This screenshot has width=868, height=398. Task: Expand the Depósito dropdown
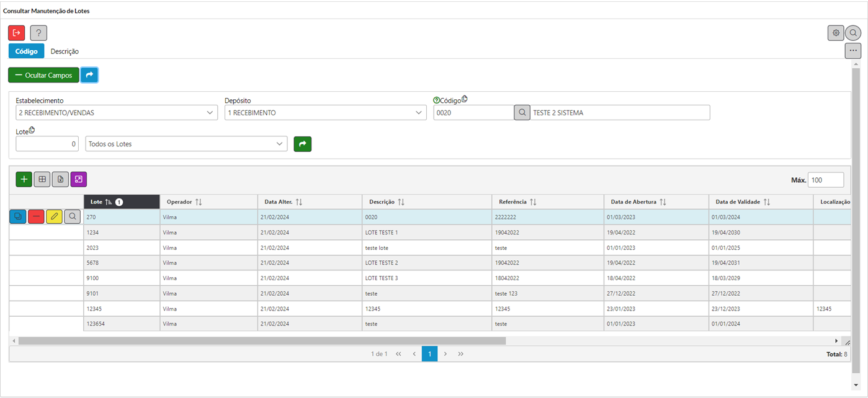point(325,113)
